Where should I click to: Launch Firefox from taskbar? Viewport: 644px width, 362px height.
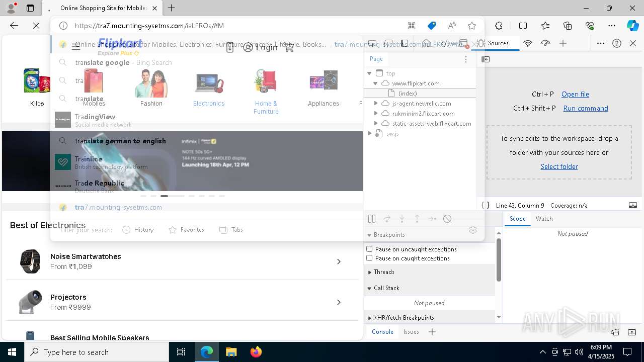pos(256,352)
